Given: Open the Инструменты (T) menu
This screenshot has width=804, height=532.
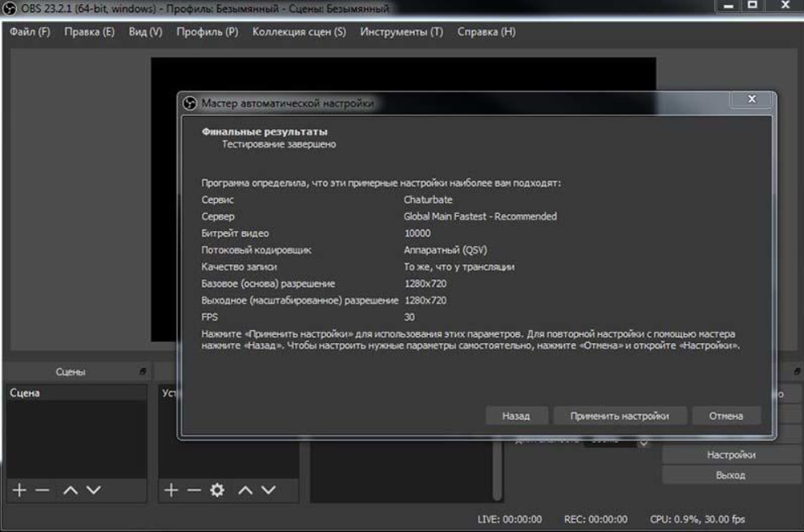Looking at the screenshot, I should point(401,31).
